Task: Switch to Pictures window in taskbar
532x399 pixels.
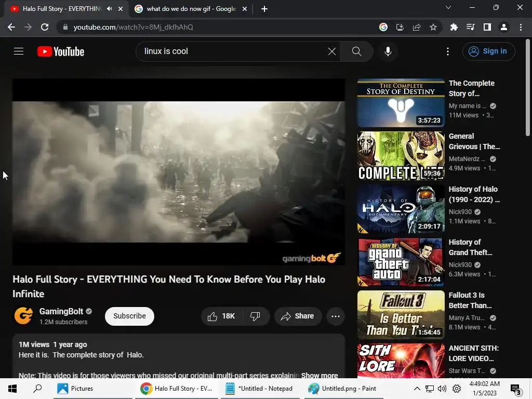Action: click(x=92, y=389)
